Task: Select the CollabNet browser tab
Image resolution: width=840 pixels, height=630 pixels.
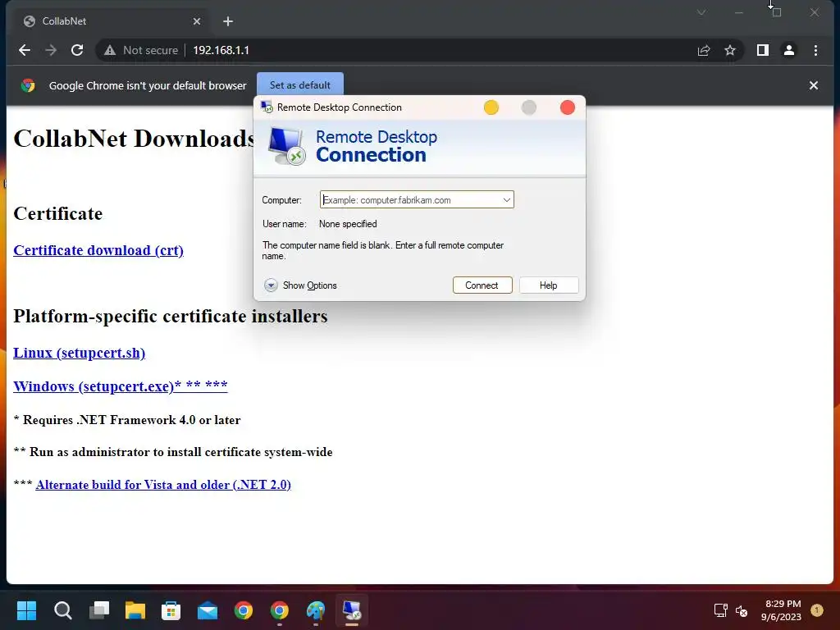Action: [112, 21]
